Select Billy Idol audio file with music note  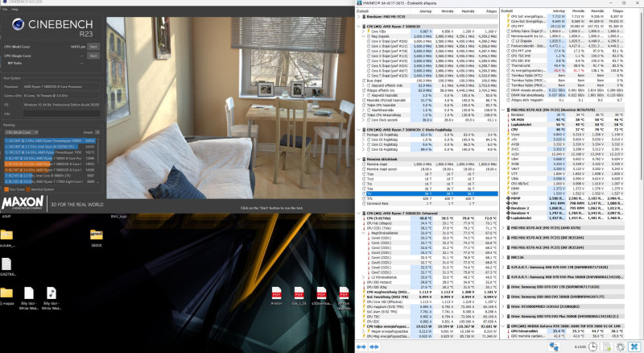click(52, 298)
